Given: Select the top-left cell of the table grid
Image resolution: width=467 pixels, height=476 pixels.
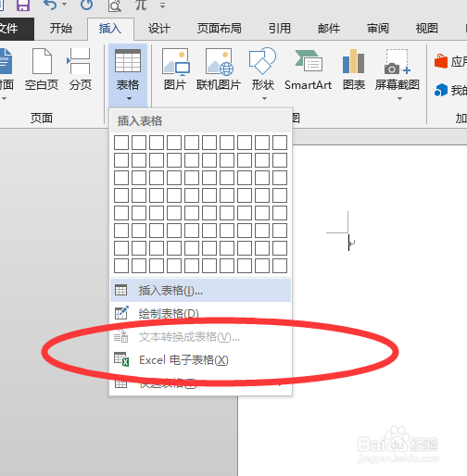Looking at the screenshot, I should coord(121,143).
